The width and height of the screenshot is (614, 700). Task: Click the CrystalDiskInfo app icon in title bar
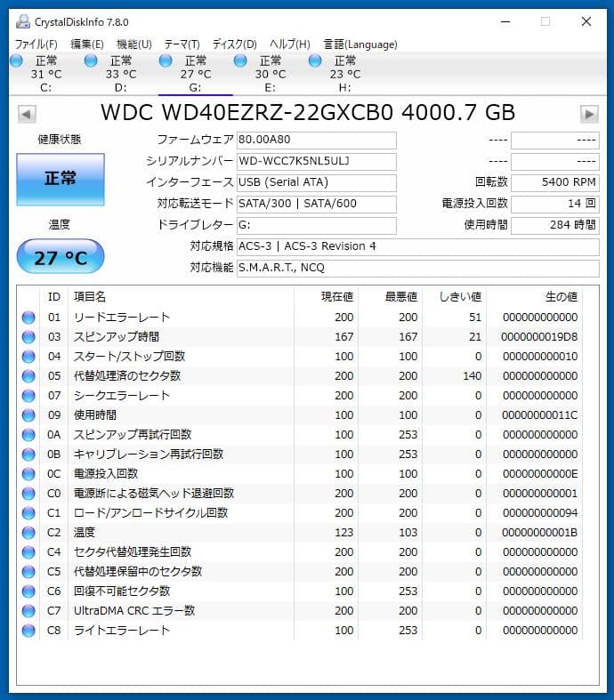[23, 22]
